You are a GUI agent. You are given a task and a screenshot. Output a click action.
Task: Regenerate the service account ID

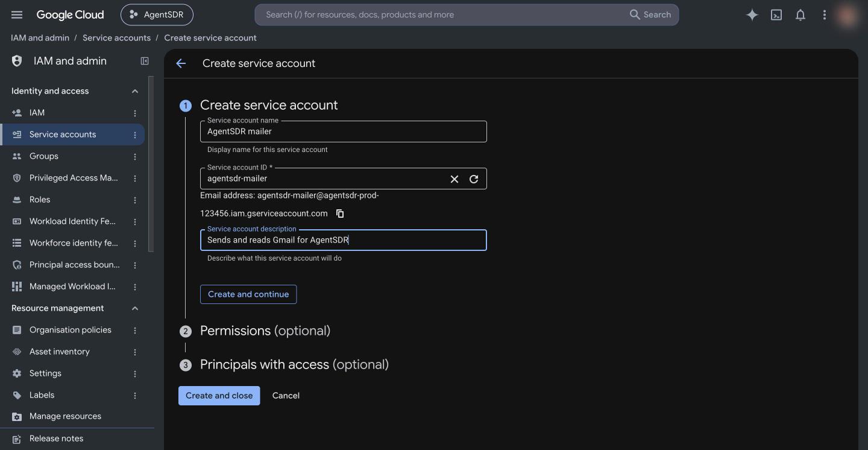pyautogui.click(x=474, y=179)
